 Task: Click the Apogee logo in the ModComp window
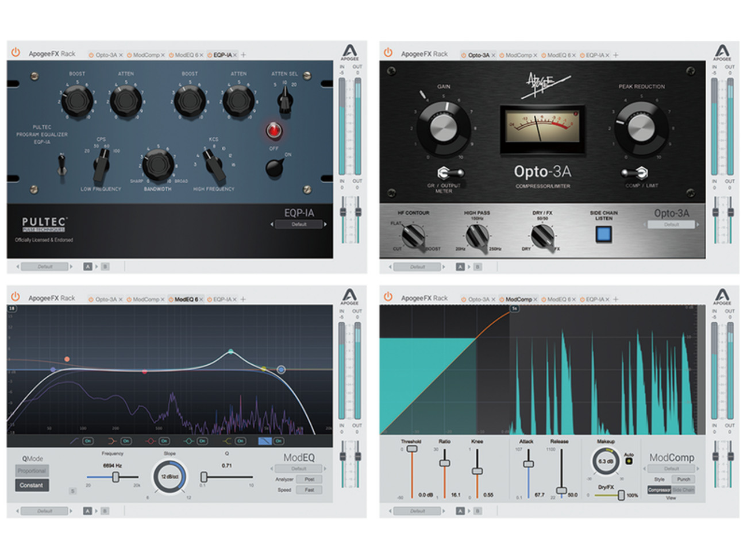[x=722, y=296]
